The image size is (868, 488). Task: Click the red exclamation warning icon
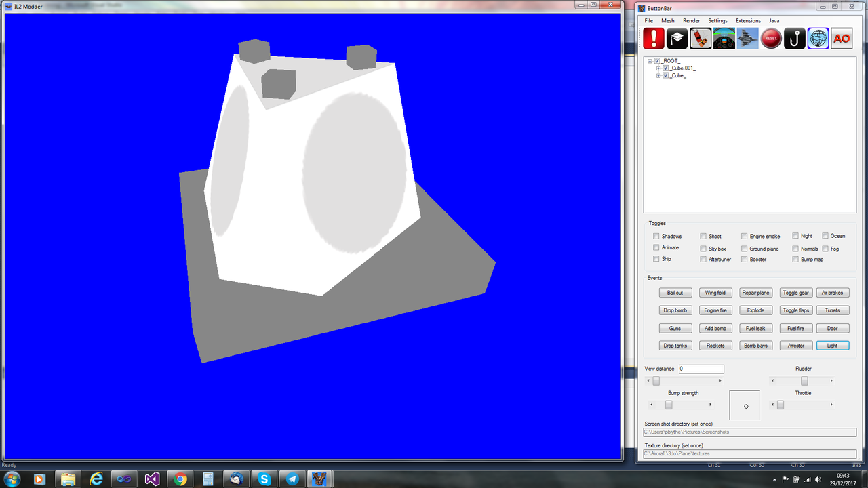coord(653,38)
